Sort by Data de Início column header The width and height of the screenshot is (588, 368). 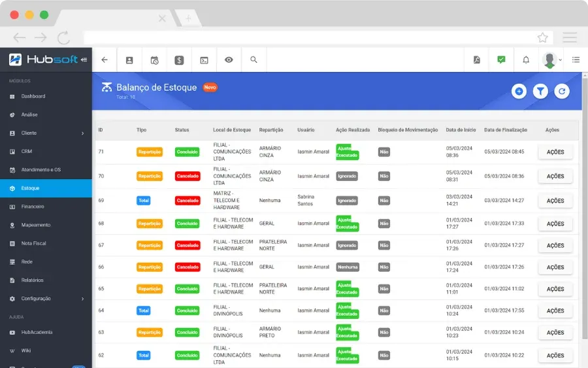[461, 130]
